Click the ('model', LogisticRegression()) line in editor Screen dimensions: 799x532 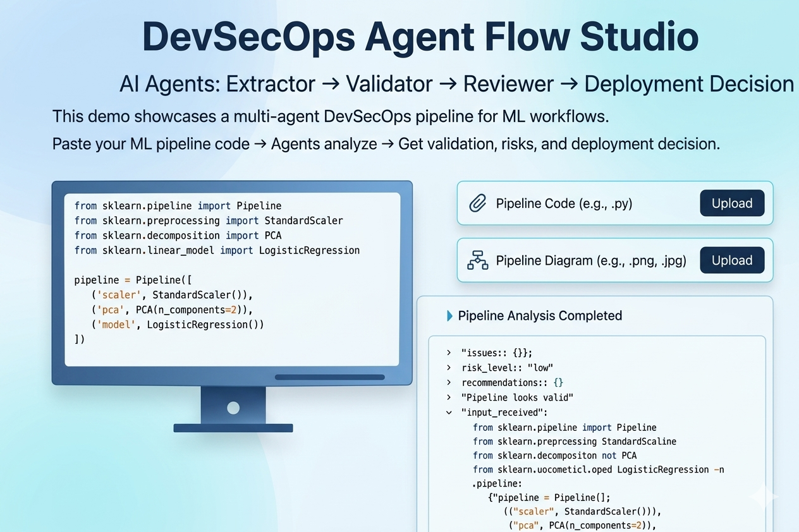[178, 325]
